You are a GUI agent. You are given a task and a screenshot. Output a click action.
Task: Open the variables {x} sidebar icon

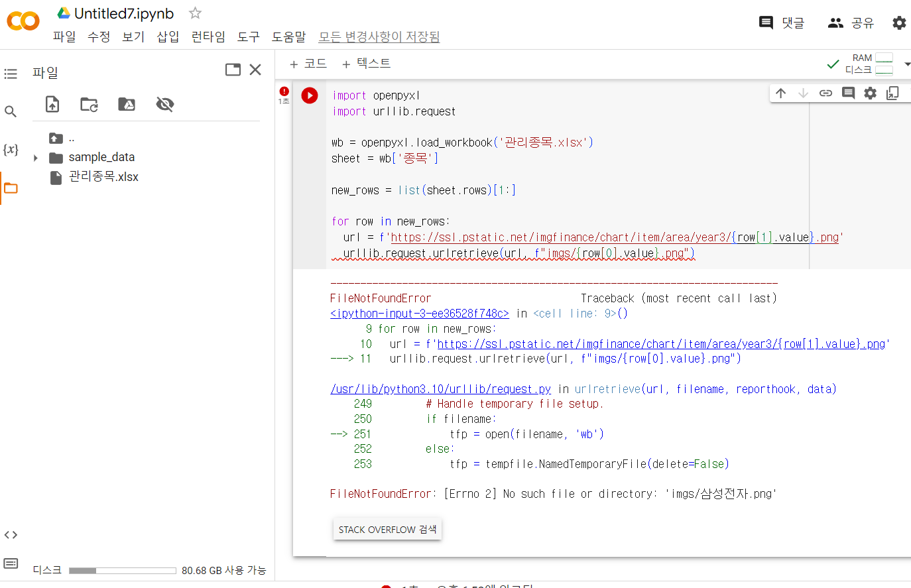(11, 149)
